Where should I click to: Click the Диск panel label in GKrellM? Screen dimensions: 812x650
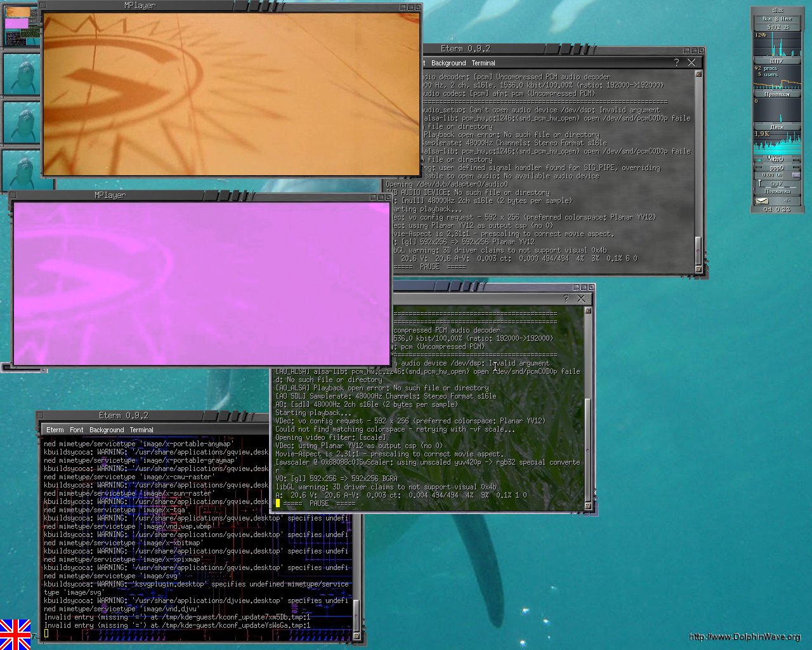point(776,127)
